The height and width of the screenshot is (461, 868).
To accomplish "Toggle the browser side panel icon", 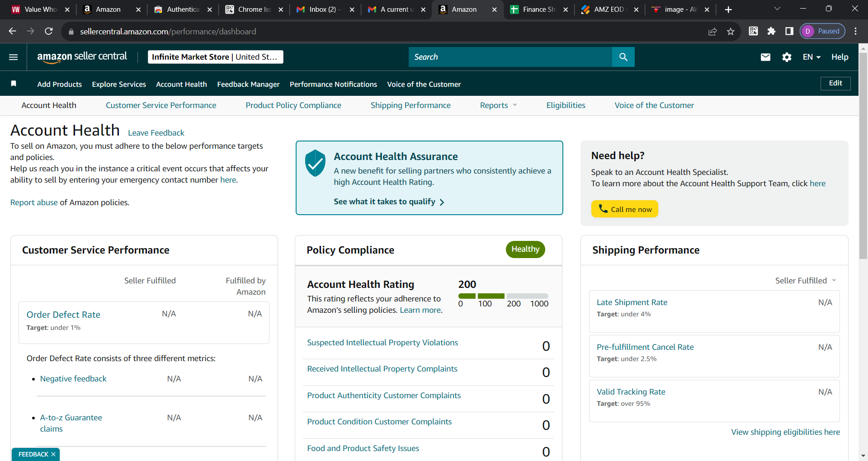I will (789, 31).
